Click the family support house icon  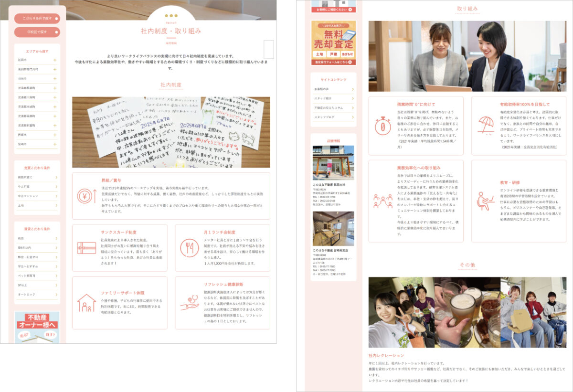(86, 303)
